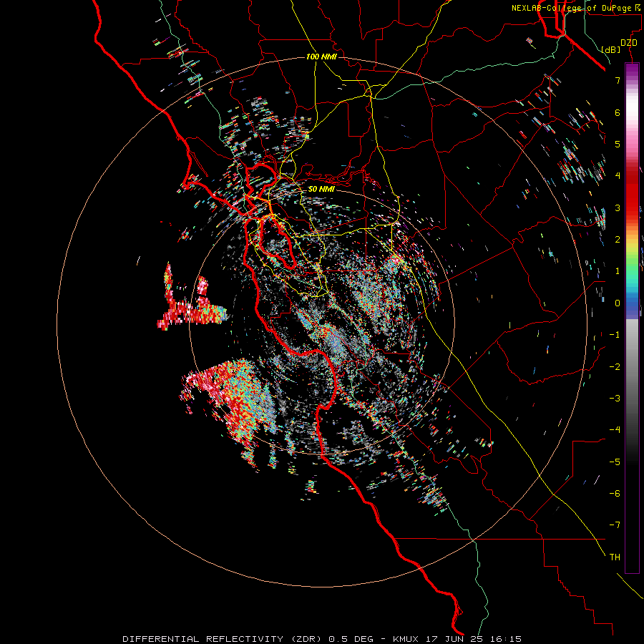Image resolution: width=644 pixels, height=644 pixels.
Task: Click the -5 value on the ZDR scale
Action: coord(615,462)
